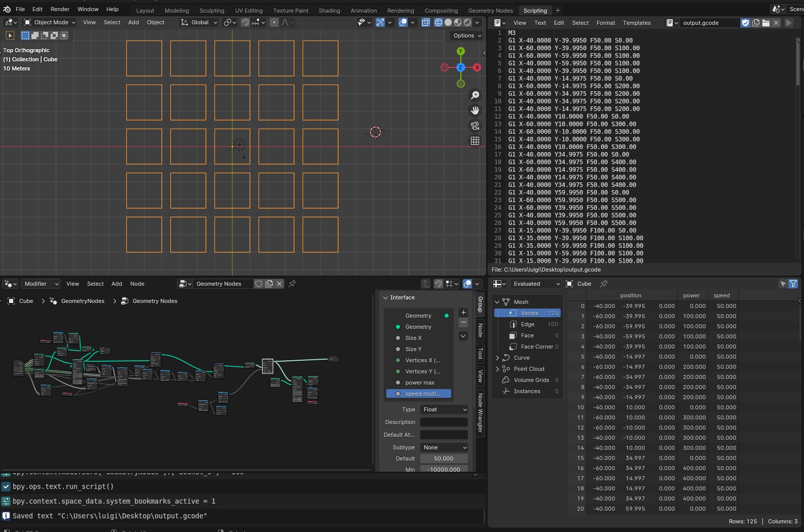Select solid viewport shading
The width and height of the screenshot is (804, 532).
pyautogui.click(x=448, y=22)
